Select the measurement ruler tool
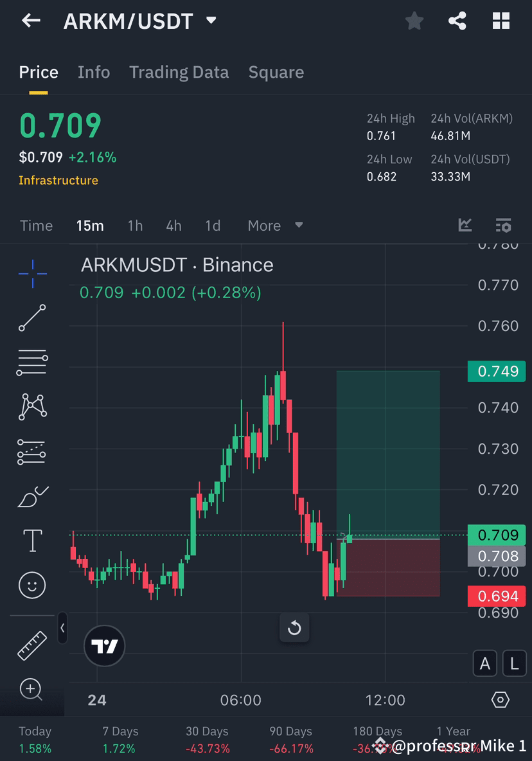Screen dimensions: 532x761 pos(31,645)
